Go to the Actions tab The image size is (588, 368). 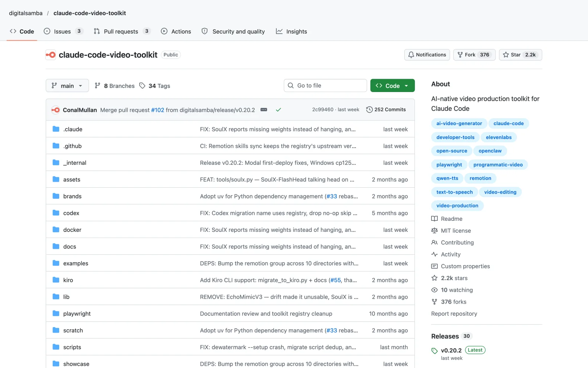pyautogui.click(x=176, y=31)
